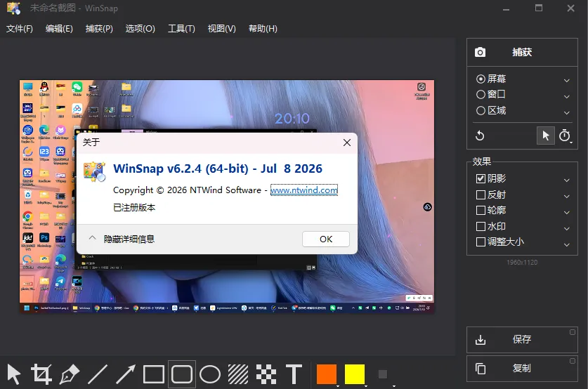The height and width of the screenshot is (389, 588).
Task: Click the save download icon
Action: [x=481, y=340]
